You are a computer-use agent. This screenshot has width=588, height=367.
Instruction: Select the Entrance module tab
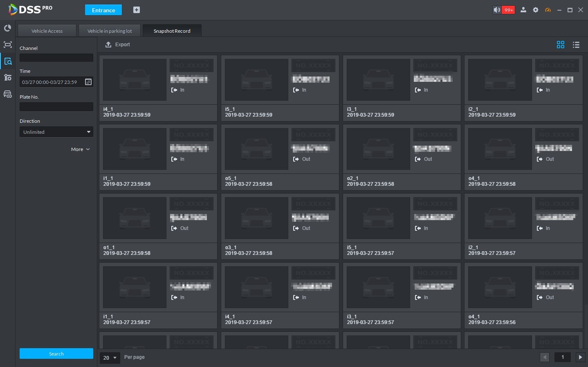[103, 10]
